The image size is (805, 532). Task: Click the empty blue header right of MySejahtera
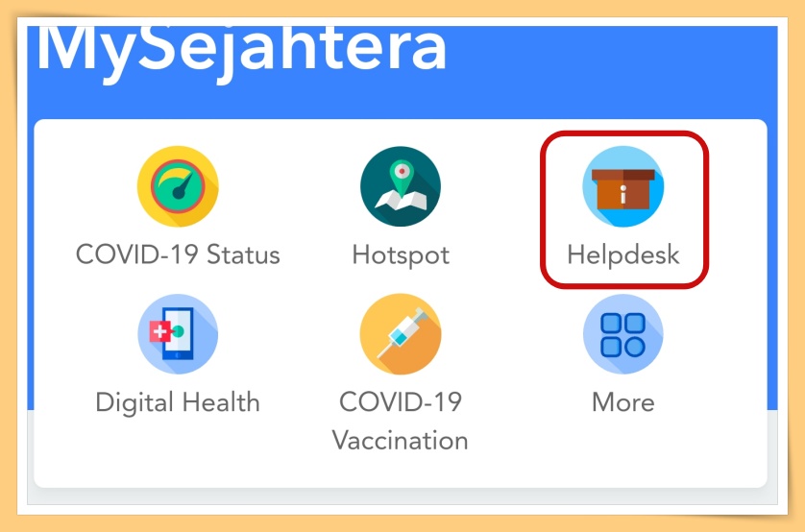611,66
